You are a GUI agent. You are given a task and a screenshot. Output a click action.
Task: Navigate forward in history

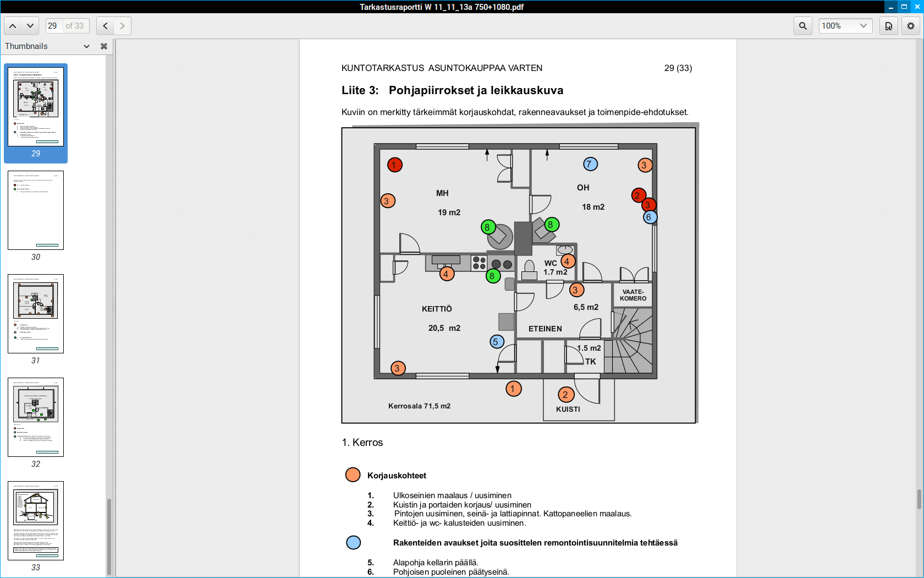coord(123,26)
